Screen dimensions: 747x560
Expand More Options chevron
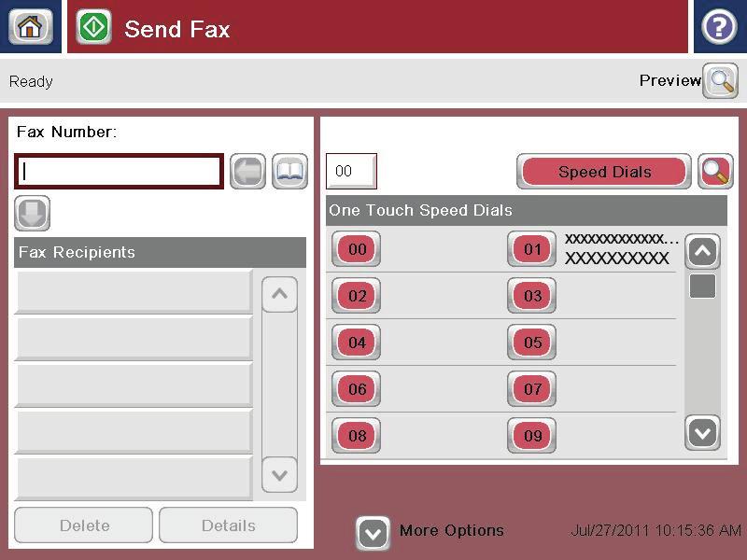tap(373, 533)
